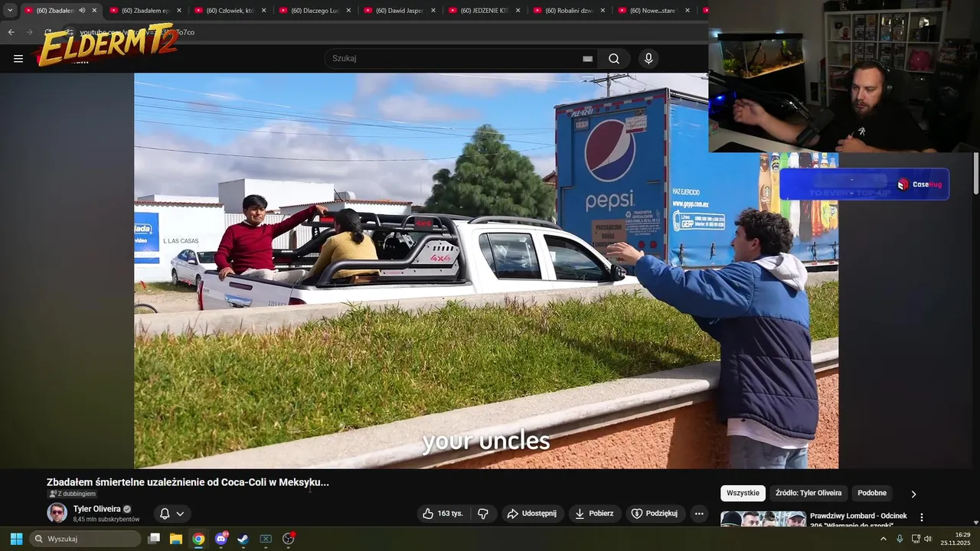This screenshot has width=980, height=551.
Task: Like the video with thumbs up
Action: pos(443,514)
